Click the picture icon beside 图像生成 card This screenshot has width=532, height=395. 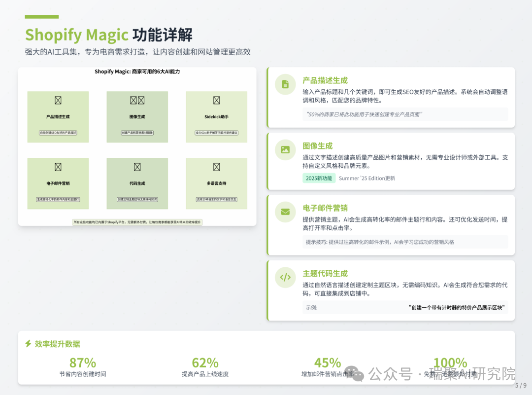click(x=285, y=149)
